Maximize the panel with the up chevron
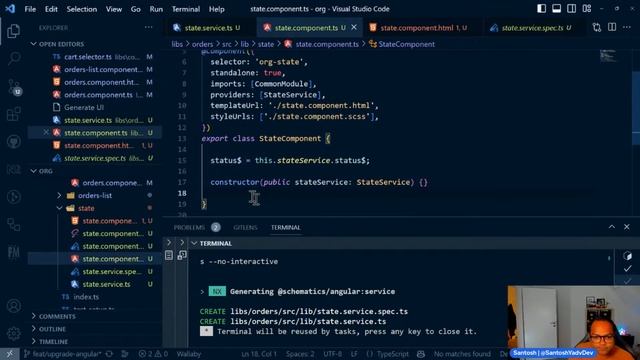Screen dimensions: 640x360 pos(611,227)
